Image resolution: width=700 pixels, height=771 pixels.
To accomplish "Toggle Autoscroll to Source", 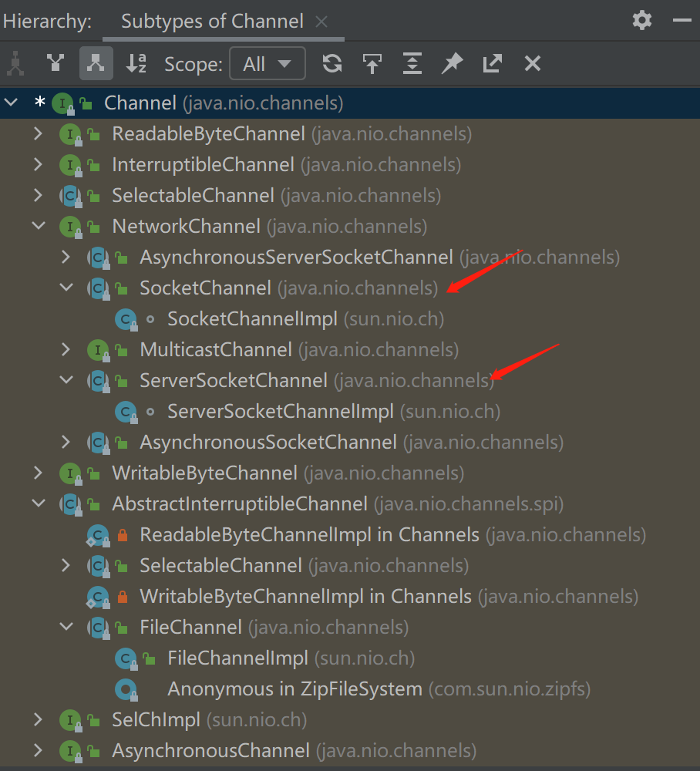I will coord(372,63).
